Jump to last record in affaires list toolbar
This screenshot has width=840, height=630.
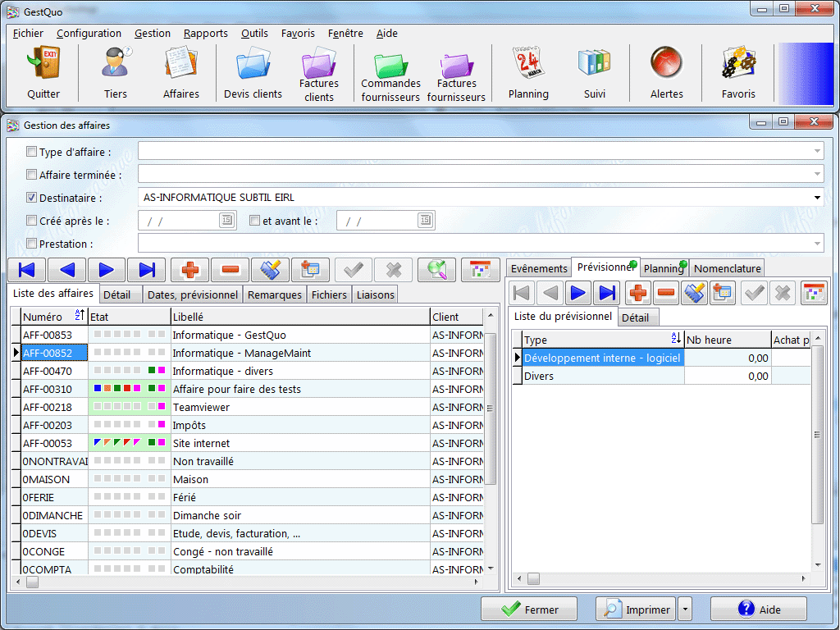[146, 269]
